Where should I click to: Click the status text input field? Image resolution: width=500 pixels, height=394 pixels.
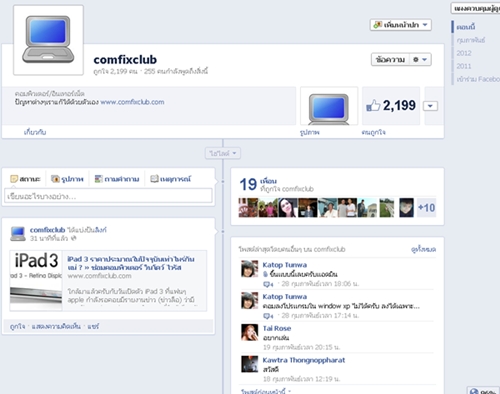108,196
